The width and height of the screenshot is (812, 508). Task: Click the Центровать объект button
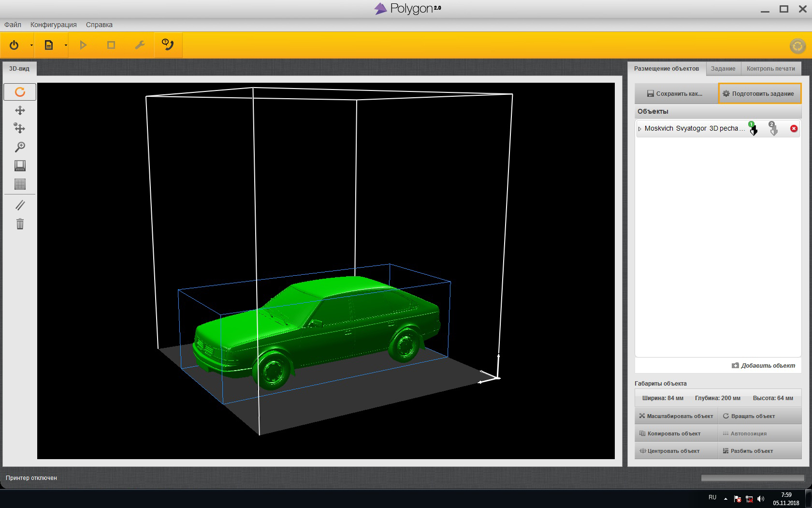[x=676, y=451]
